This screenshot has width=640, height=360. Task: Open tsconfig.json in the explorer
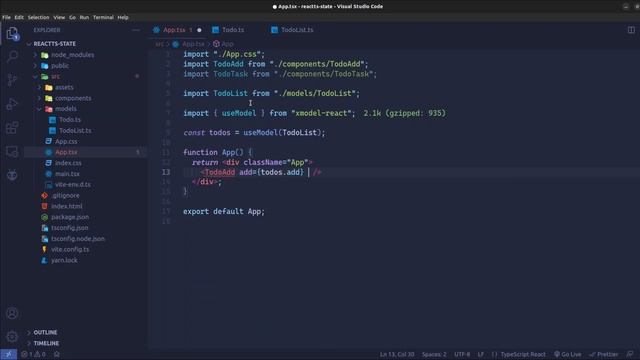[x=69, y=228]
